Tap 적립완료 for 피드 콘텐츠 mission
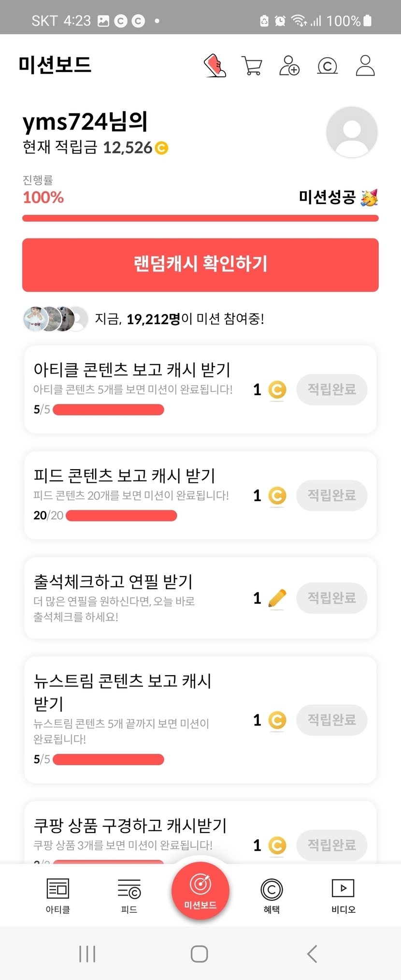This screenshot has width=401, height=980. [x=331, y=495]
